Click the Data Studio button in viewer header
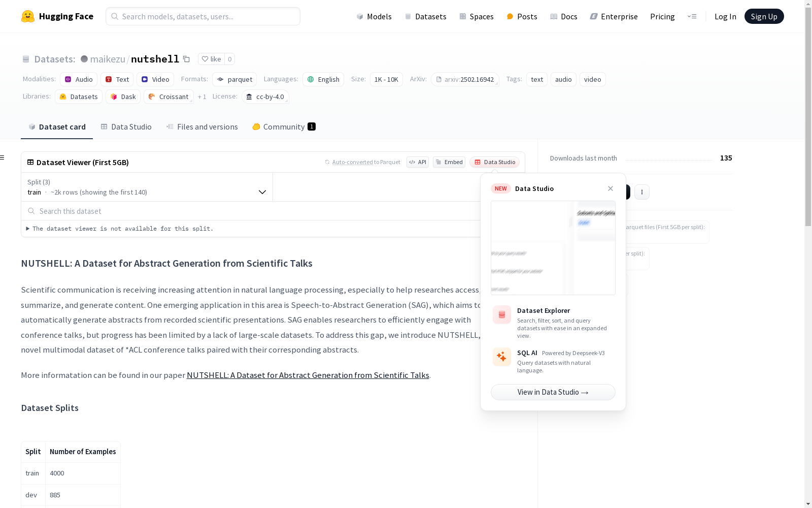 coord(495,162)
